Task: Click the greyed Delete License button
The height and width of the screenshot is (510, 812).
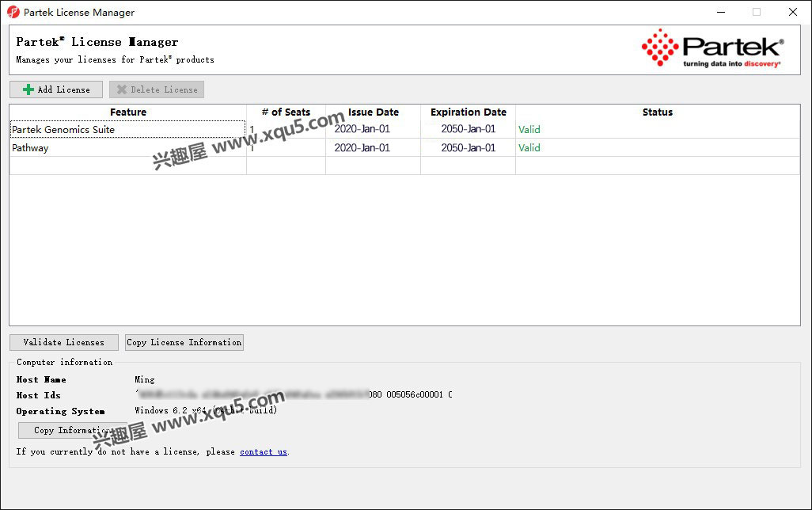Action: point(157,89)
